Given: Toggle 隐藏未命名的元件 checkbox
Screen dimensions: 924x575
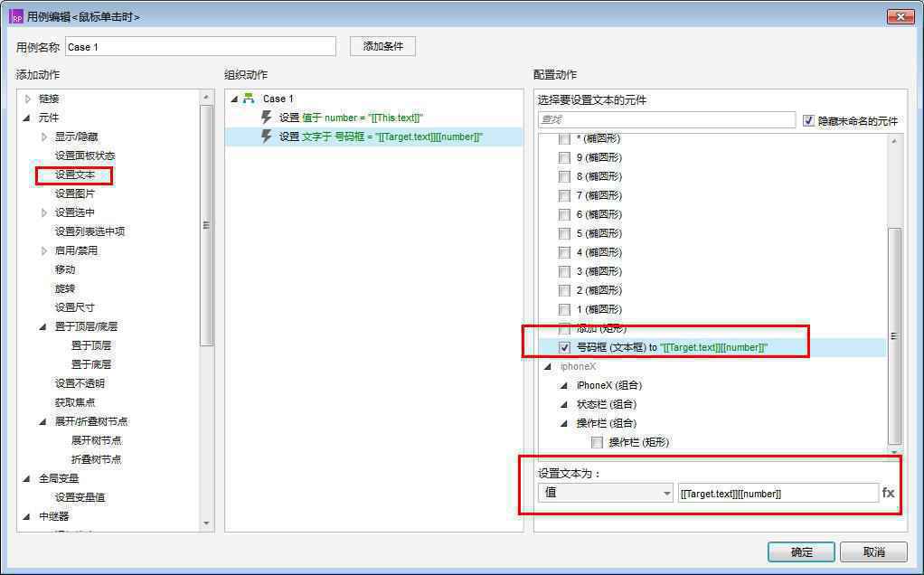Looking at the screenshot, I should pos(808,120).
